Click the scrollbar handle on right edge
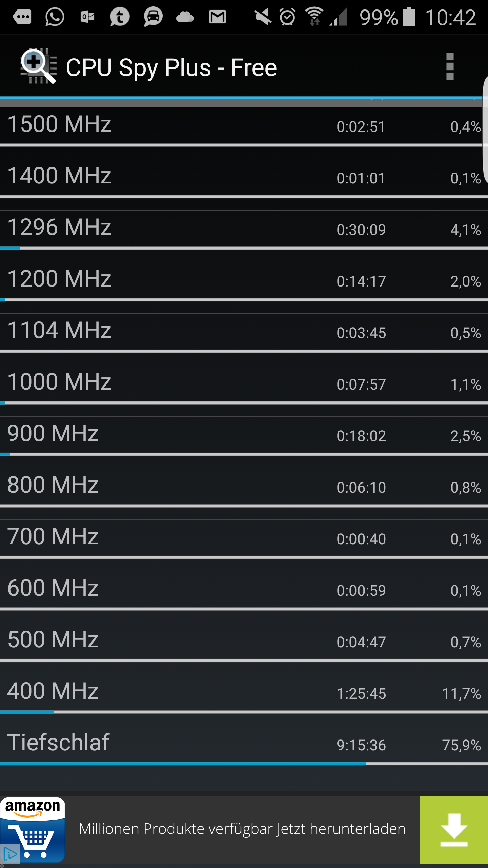 [485, 131]
